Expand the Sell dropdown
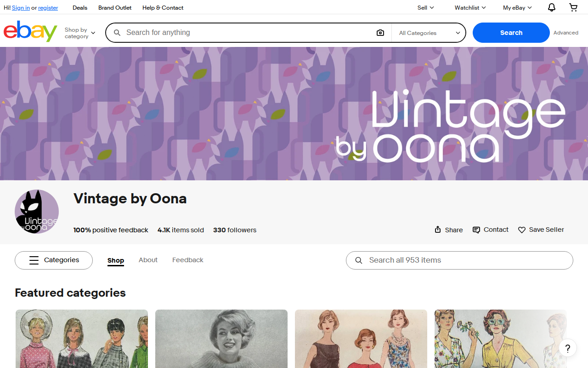This screenshot has width=588, height=368. coord(425,7)
